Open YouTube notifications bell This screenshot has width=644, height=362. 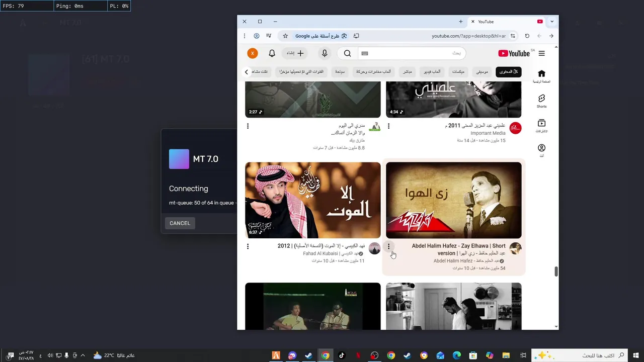[272, 53]
